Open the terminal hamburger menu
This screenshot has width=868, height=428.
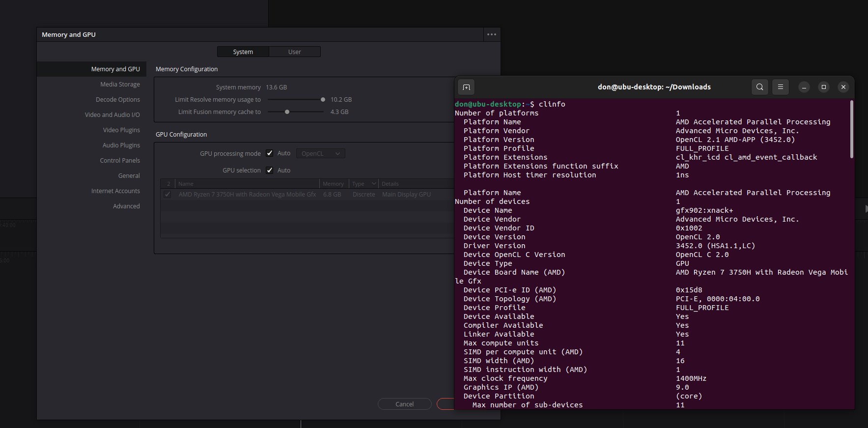click(780, 87)
